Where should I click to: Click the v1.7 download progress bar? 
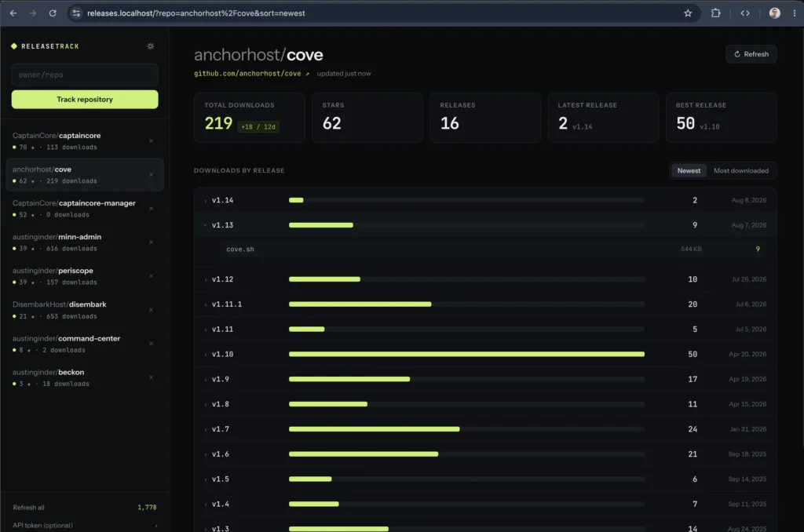click(x=466, y=429)
